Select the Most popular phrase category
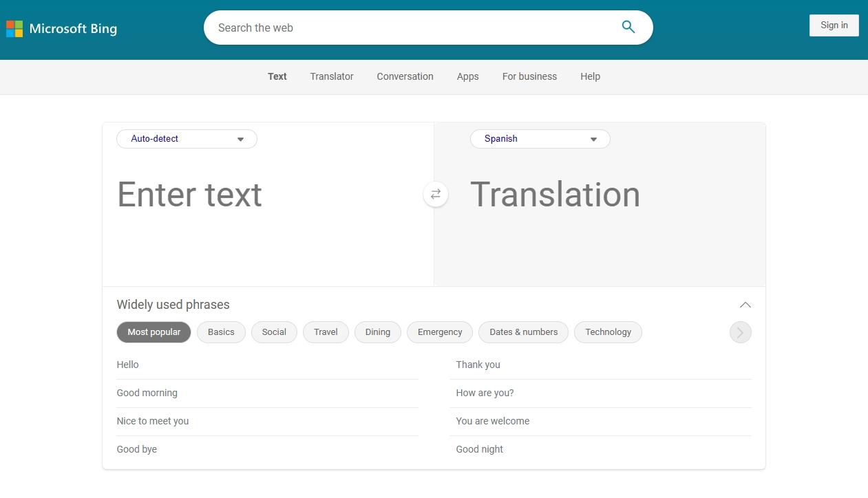 click(154, 332)
